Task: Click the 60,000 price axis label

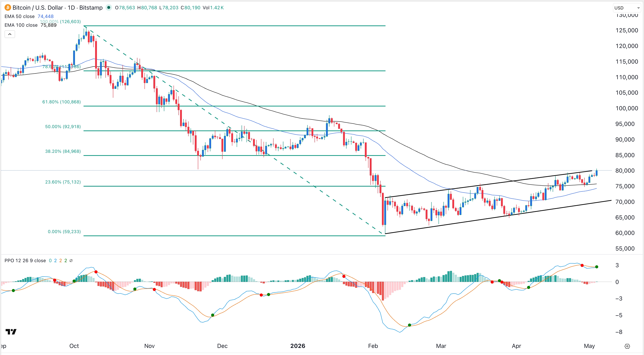Action: click(625, 233)
